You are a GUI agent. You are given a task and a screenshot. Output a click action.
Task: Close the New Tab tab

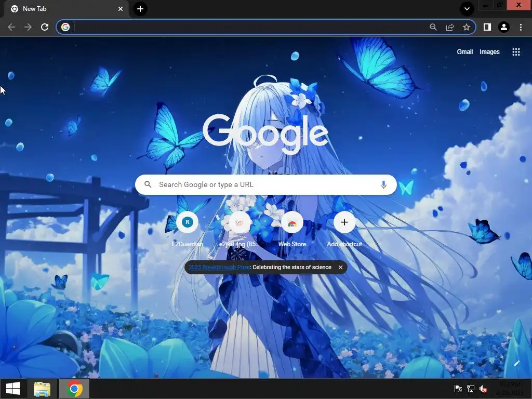[x=121, y=9]
